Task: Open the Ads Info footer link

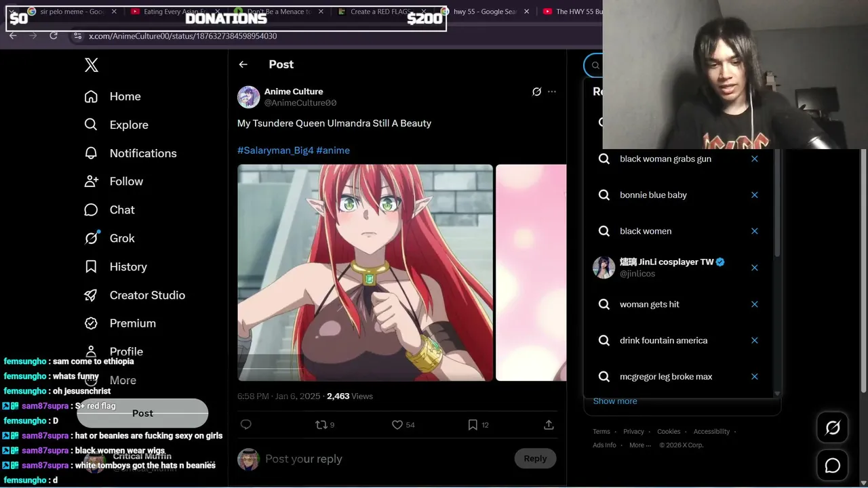Action: [604, 445]
